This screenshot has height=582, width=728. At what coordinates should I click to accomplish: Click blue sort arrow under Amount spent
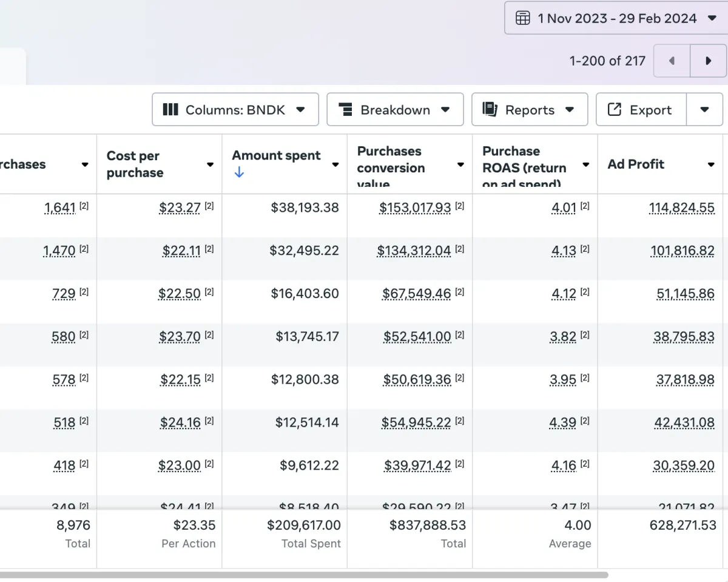238,172
